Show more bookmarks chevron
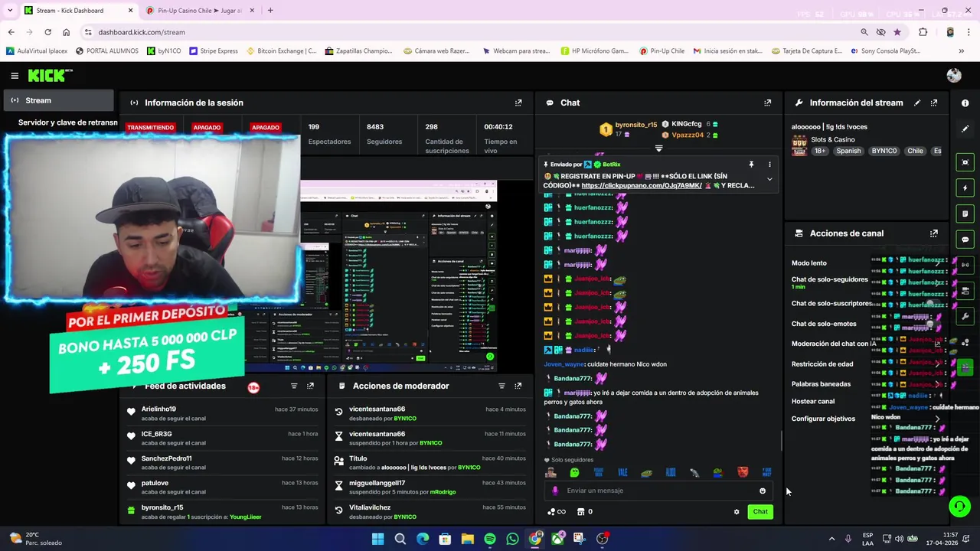The width and height of the screenshot is (980, 551). click(961, 51)
